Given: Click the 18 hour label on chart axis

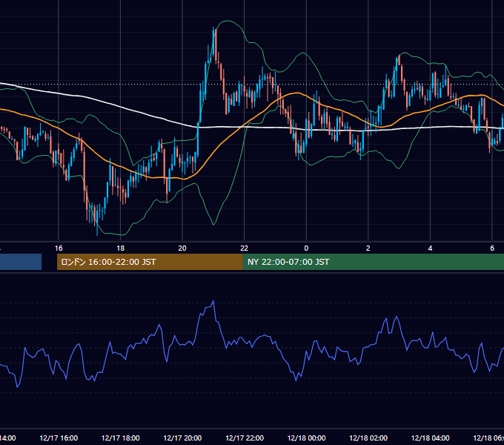Looking at the screenshot, I should [x=120, y=248].
